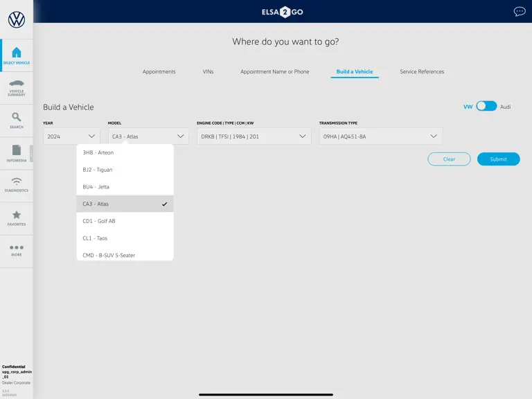This screenshot has width=532, height=399.
Task: Click the Audi brand label
Action: tap(505, 107)
